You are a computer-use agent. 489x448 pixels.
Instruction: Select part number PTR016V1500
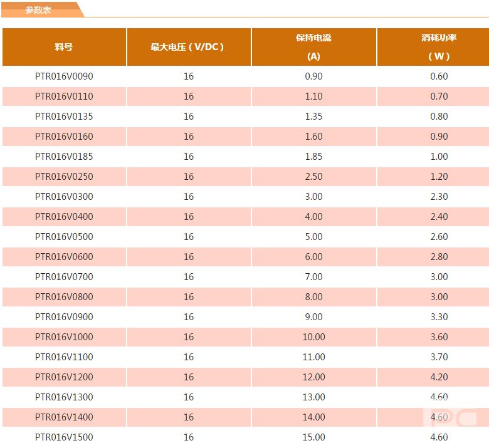pos(64,437)
